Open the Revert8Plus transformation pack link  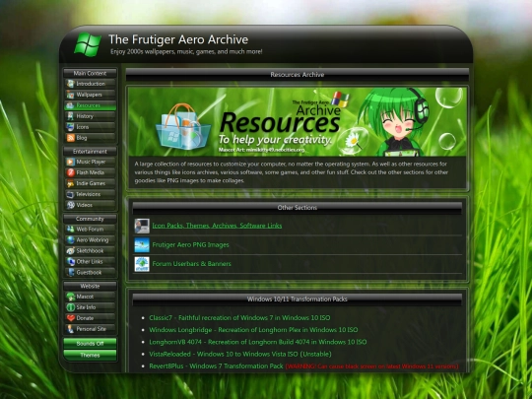(x=216, y=366)
